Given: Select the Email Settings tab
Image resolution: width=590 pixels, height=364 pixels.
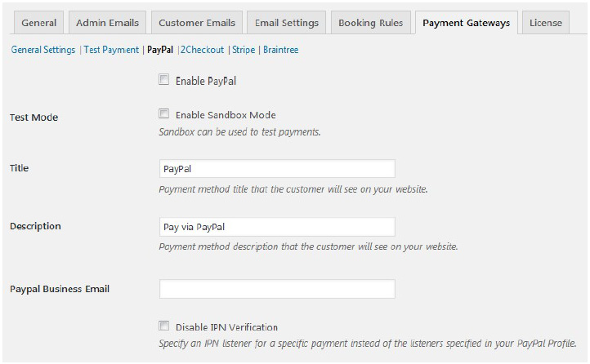Looking at the screenshot, I should [x=286, y=23].
